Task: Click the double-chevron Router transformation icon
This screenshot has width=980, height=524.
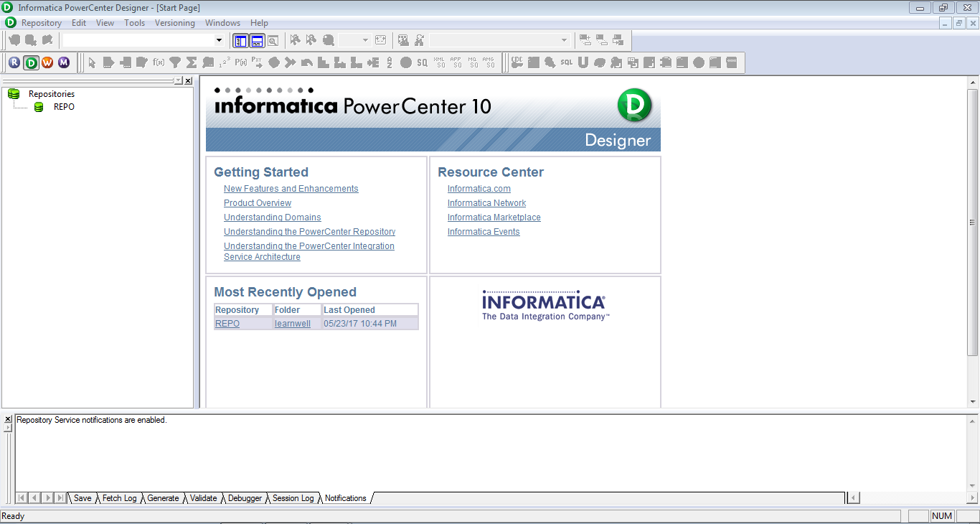Action: click(291, 62)
